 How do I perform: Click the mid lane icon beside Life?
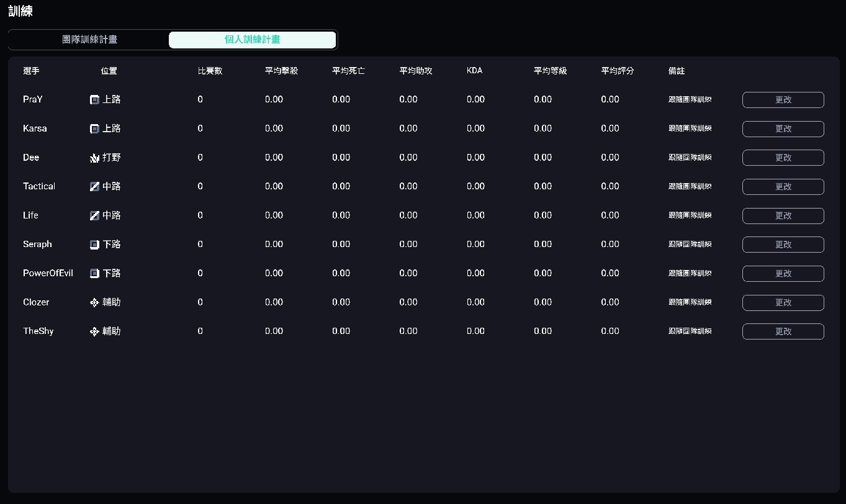[x=94, y=216]
